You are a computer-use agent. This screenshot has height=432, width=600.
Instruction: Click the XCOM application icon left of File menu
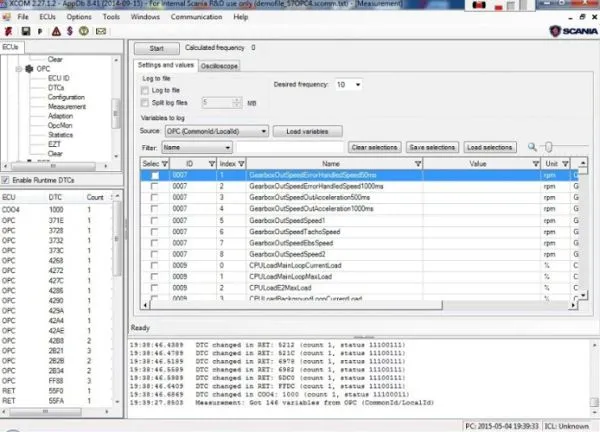tap(7, 17)
